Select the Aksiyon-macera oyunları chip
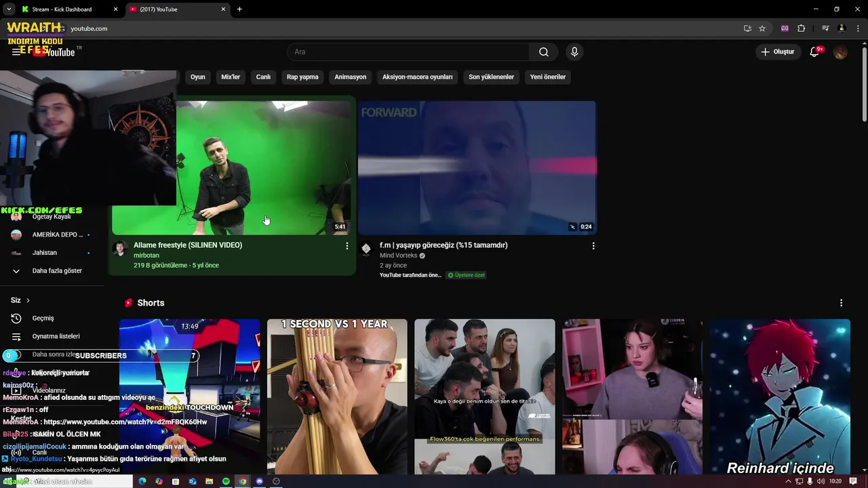 coord(417,77)
